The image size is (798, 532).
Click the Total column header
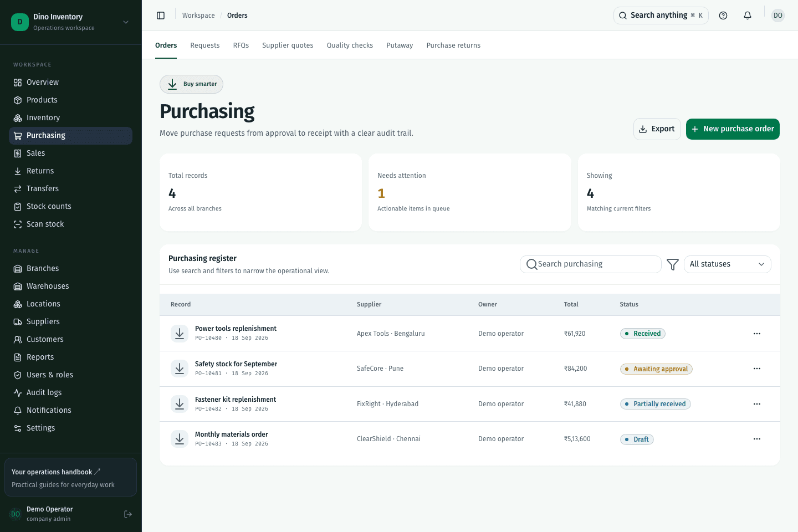pyautogui.click(x=571, y=304)
